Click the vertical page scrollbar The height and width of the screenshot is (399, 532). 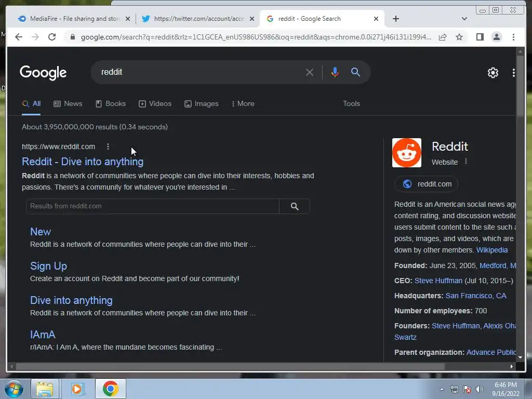[520, 86]
